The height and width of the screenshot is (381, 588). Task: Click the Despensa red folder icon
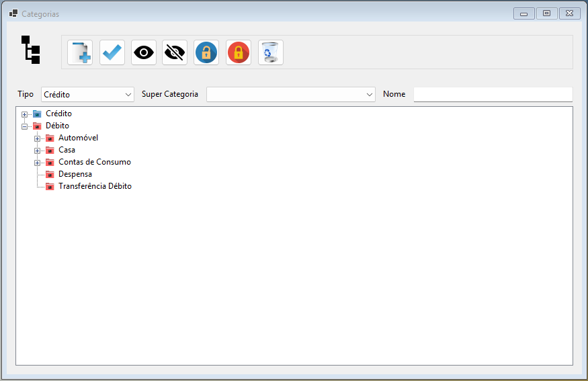click(x=50, y=175)
